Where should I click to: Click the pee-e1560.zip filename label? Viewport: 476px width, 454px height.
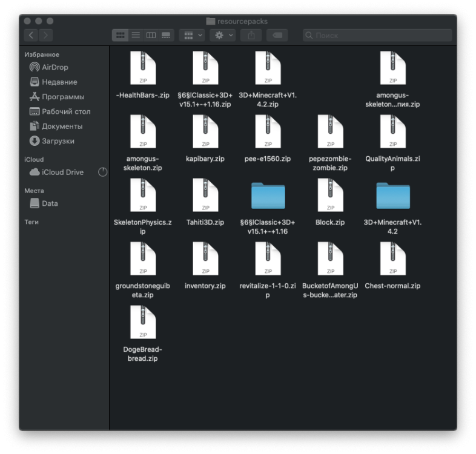268,159
